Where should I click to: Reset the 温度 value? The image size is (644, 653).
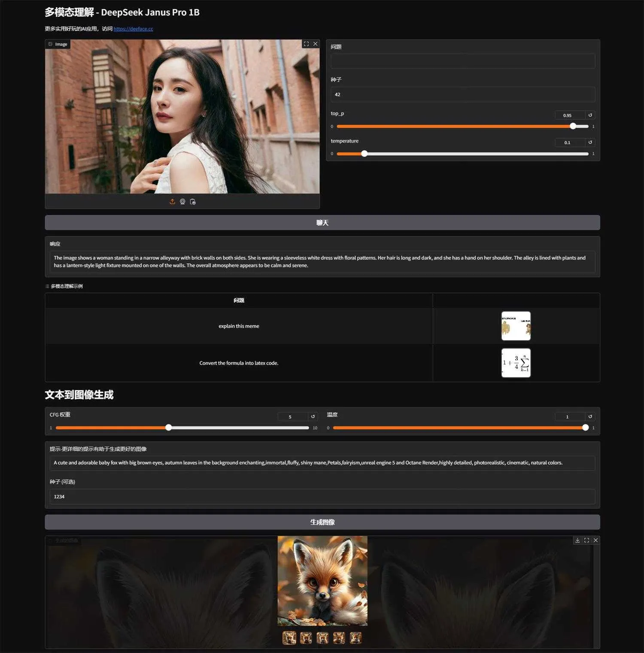(590, 416)
